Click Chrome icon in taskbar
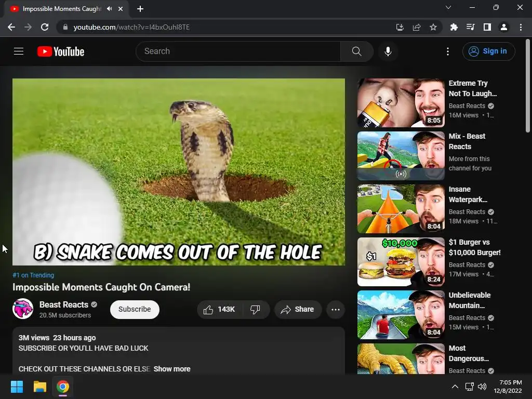Viewport: 532px width, 399px height. [x=63, y=387]
